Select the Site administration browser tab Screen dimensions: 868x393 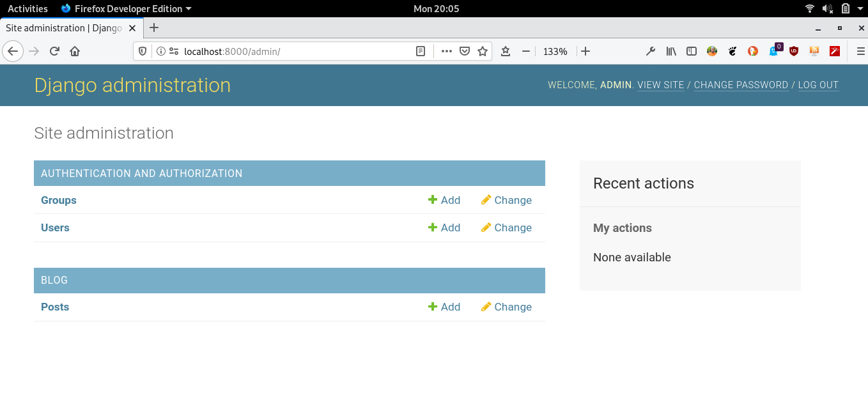(x=72, y=28)
